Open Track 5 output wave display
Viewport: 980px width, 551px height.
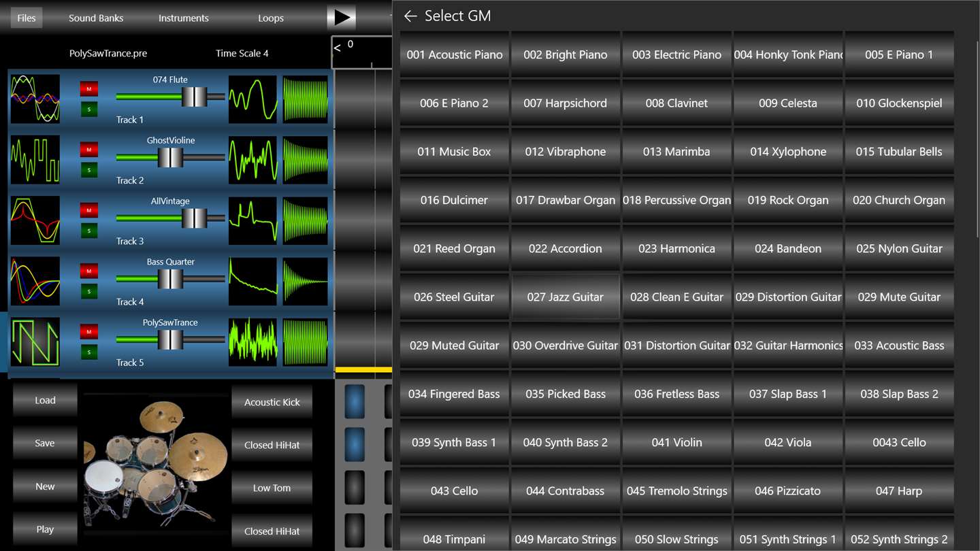click(253, 342)
